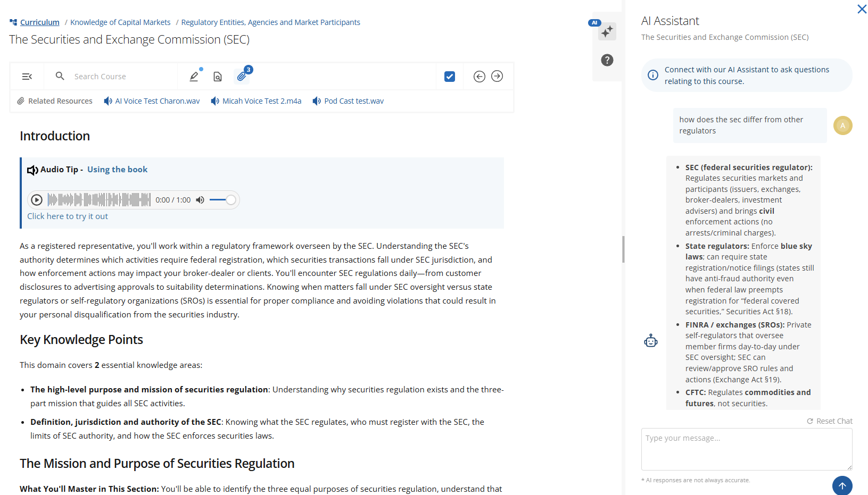Viewport: 868px width, 495px height.
Task: Click the 'Introduction' heading
Action: (55, 136)
